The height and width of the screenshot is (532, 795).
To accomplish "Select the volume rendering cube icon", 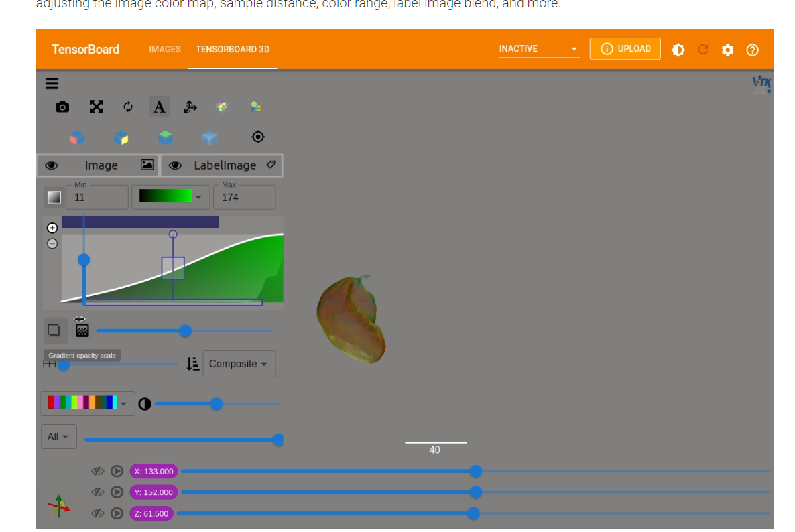I will tap(209, 137).
